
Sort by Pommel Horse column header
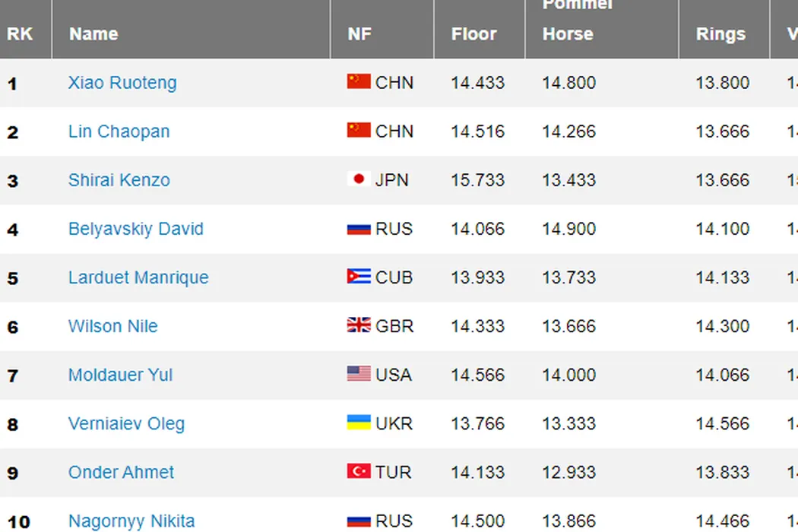pyautogui.click(x=568, y=34)
